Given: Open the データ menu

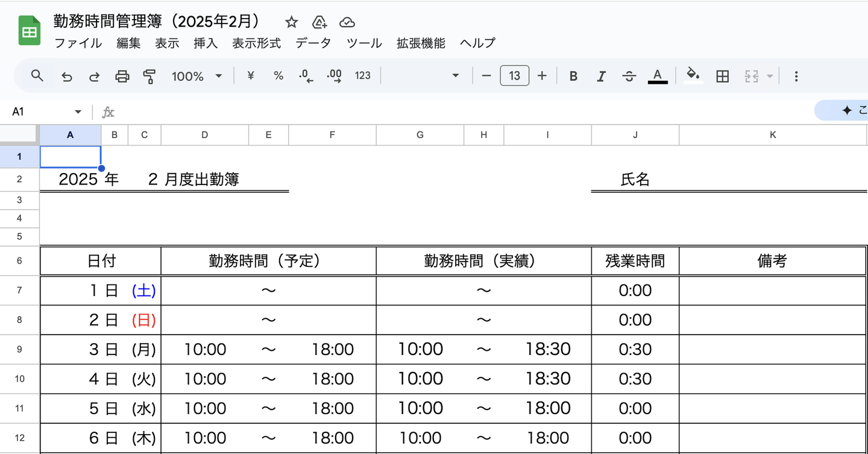Looking at the screenshot, I should point(313,43).
